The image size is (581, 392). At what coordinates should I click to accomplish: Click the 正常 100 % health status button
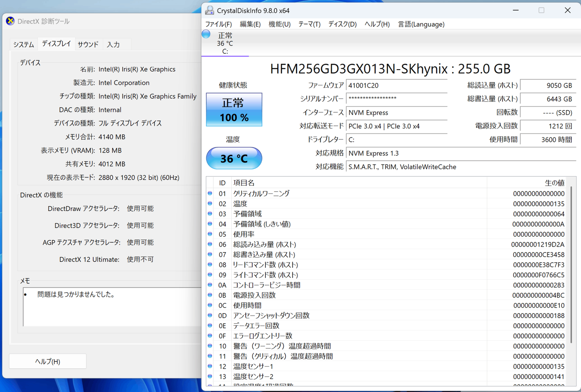pyautogui.click(x=234, y=110)
